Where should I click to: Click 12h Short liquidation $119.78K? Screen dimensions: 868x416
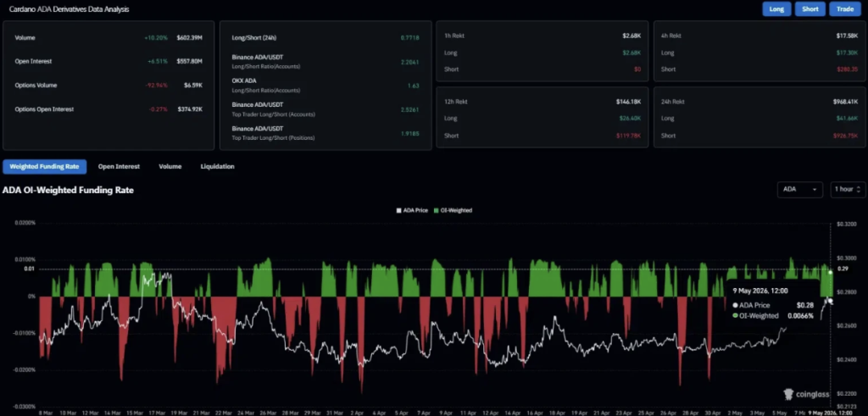(x=628, y=136)
